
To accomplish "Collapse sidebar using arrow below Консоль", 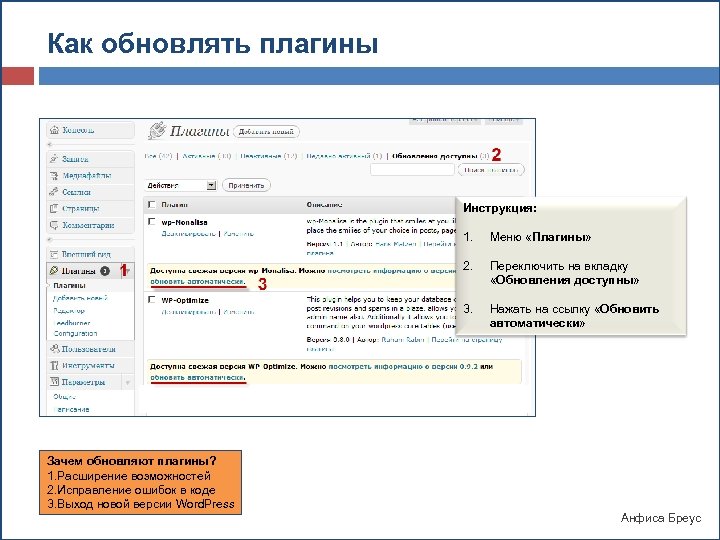I will coord(50,145).
